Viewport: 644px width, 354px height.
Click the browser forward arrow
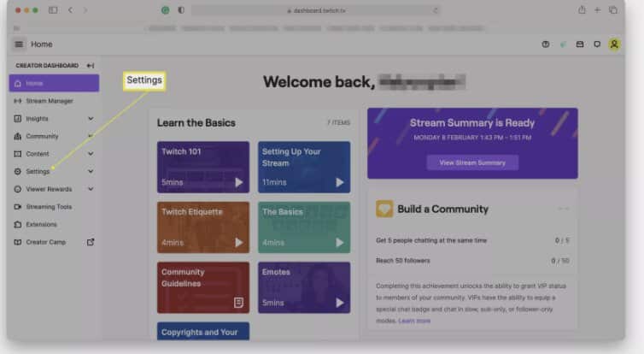[x=85, y=10]
